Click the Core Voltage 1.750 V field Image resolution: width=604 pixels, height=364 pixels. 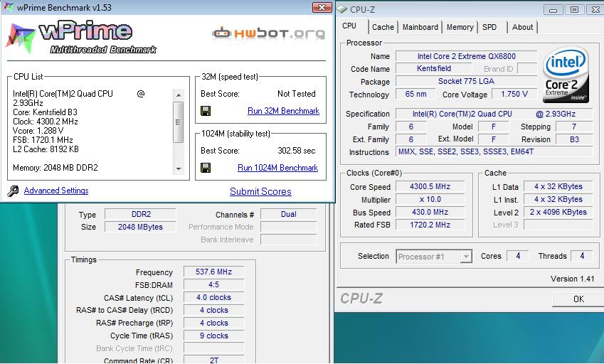(514, 95)
